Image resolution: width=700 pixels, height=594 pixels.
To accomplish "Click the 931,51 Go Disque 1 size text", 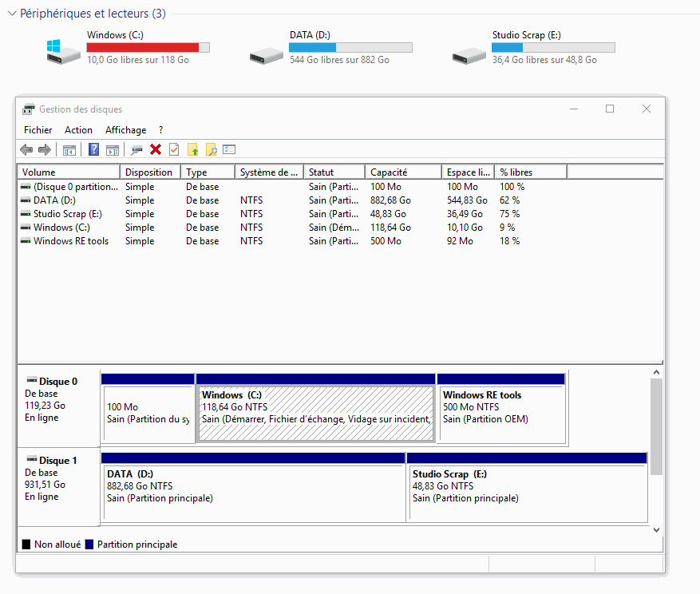I will point(45,484).
